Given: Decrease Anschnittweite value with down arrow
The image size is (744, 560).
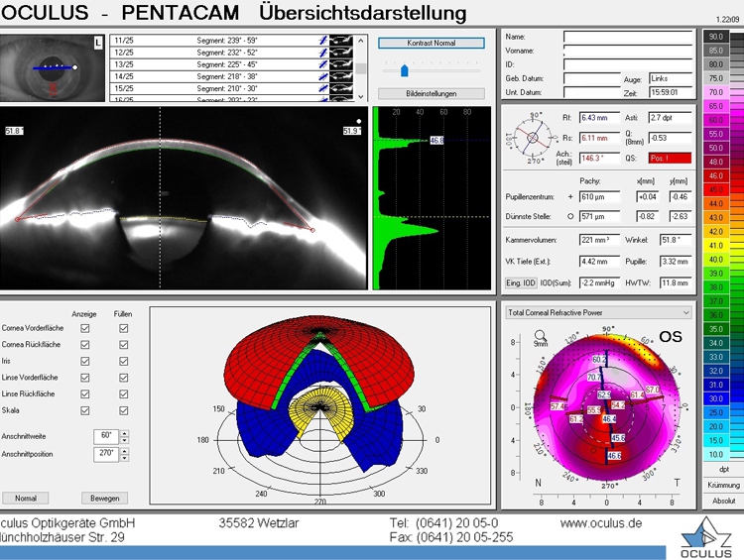Looking at the screenshot, I should [x=124, y=440].
